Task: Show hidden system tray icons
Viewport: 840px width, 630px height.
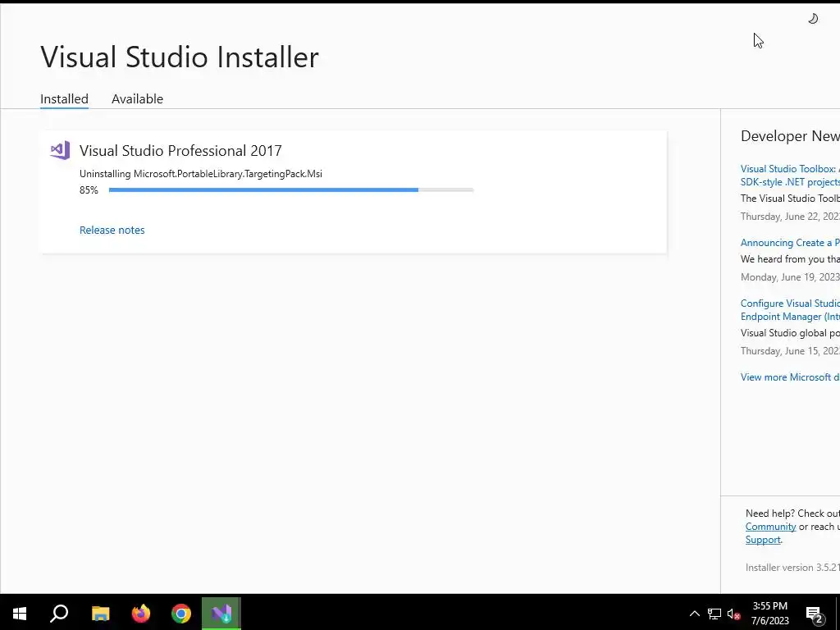Action: click(694, 614)
